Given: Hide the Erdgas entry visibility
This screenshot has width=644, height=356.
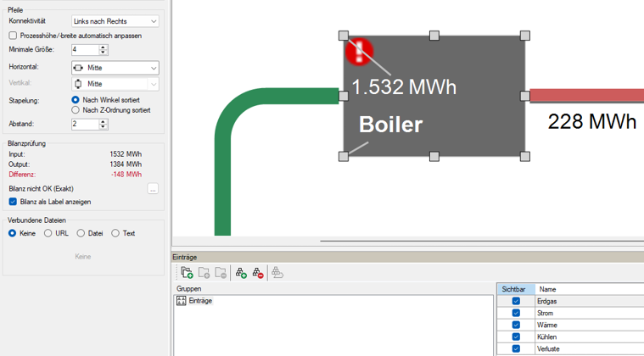Looking at the screenshot, I should (x=516, y=301).
